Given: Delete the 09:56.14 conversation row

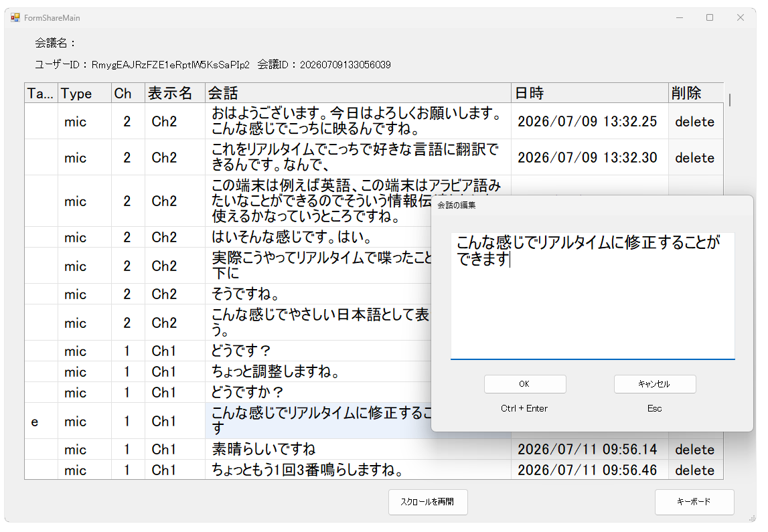Looking at the screenshot, I should point(695,449).
